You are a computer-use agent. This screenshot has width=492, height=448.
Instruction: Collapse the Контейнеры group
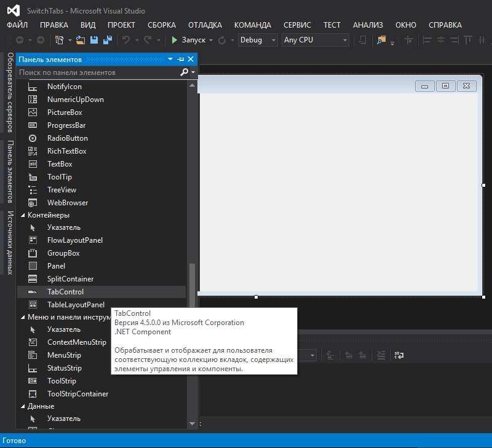coord(23,215)
